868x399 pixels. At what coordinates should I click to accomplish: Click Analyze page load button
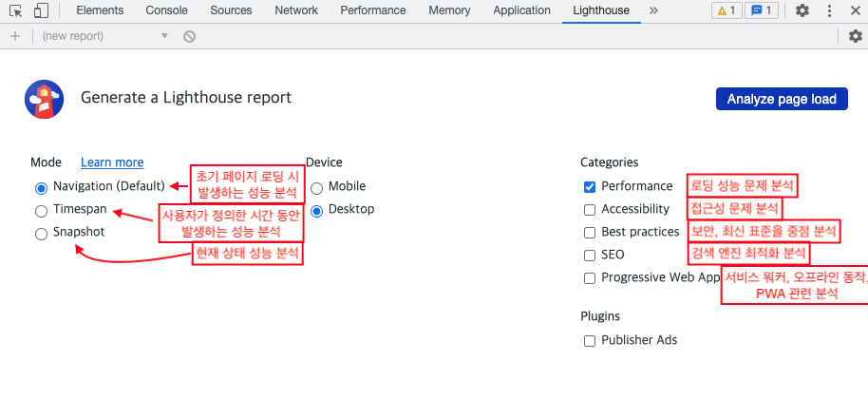point(782,99)
